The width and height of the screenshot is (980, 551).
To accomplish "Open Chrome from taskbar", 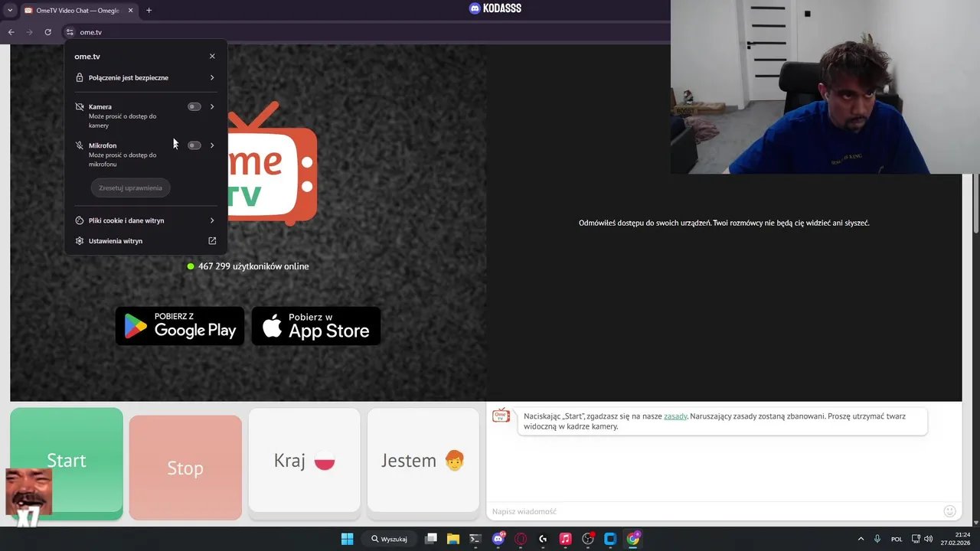I will coord(633,539).
